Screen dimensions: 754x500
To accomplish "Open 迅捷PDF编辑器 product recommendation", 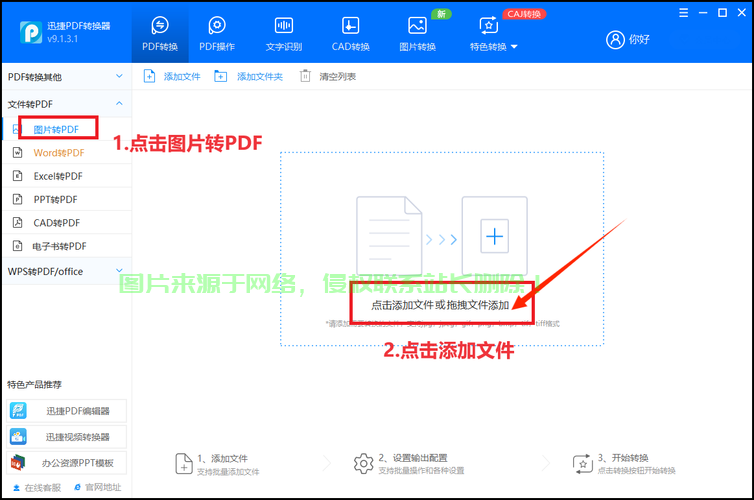I will [x=66, y=411].
